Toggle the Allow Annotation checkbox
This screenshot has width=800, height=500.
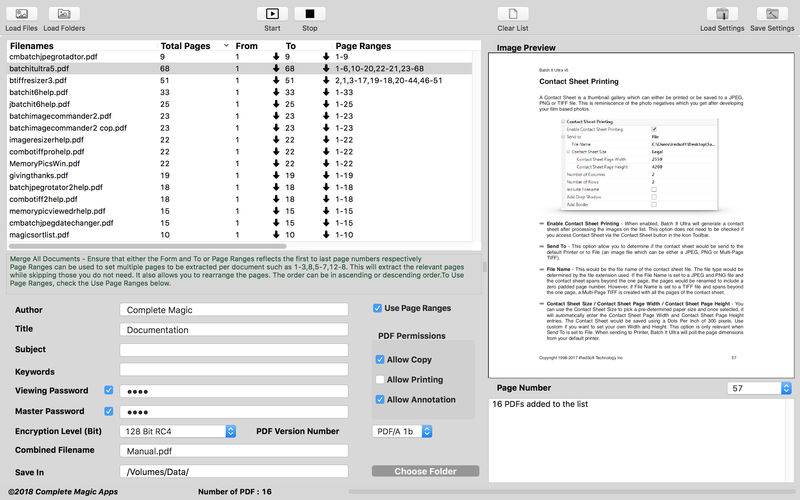pos(380,399)
